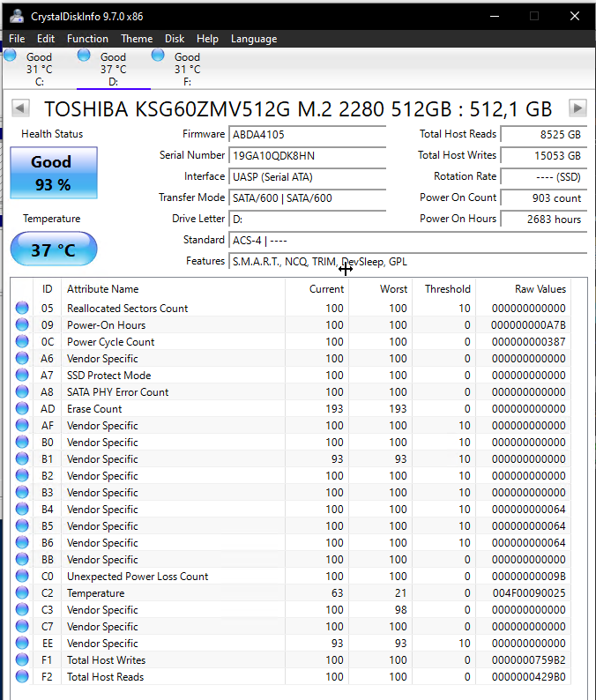
Task: Click the next disk arrow button
Action: (577, 108)
